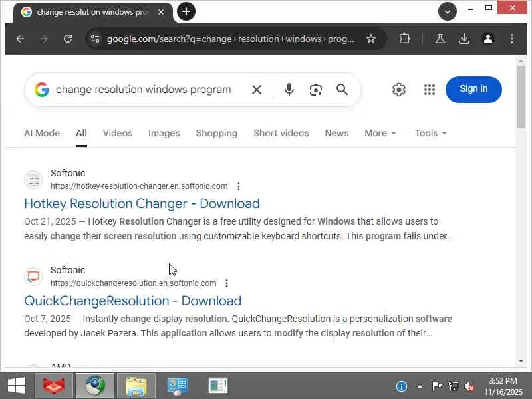The image size is (532, 399).
Task: Close the 'change resolution windows program' tab
Action: (x=161, y=12)
